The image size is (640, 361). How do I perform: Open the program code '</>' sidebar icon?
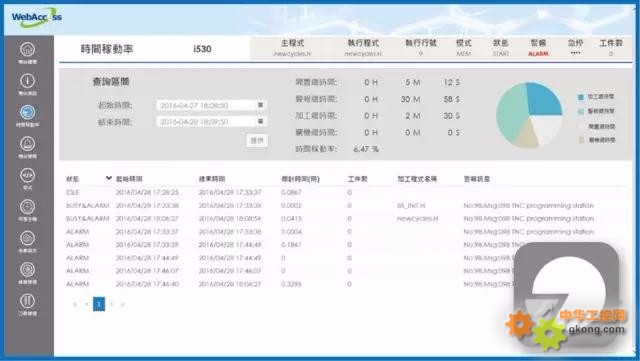point(27,175)
